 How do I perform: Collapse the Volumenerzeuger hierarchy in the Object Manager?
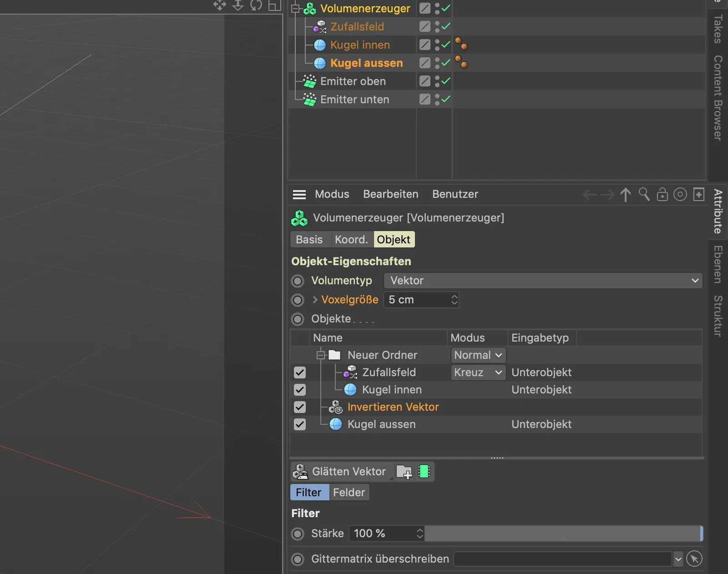295,9
